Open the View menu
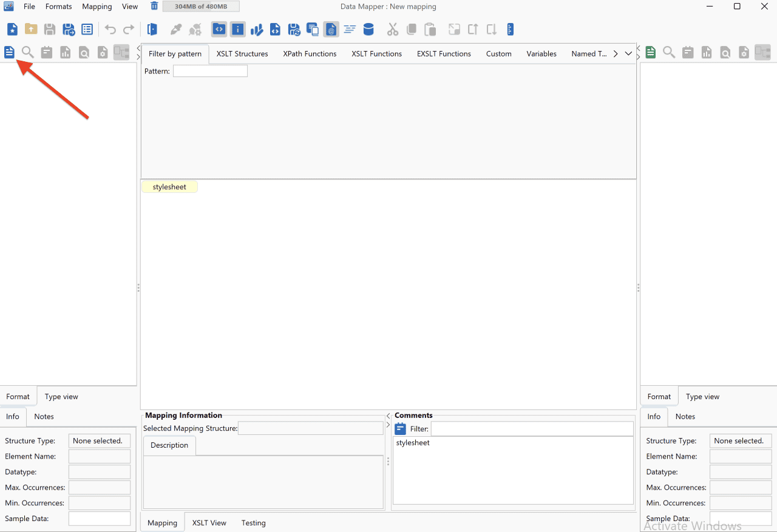 [130, 7]
